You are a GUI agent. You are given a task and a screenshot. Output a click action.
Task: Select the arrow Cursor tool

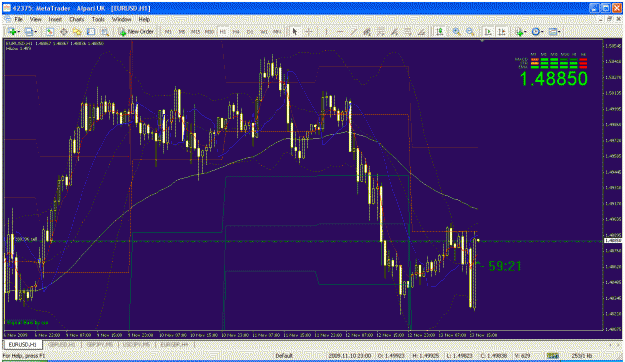[x=295, y=31]
